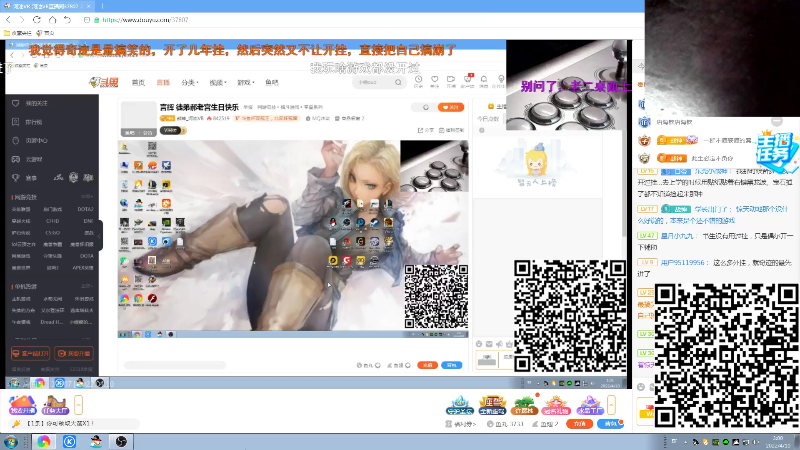Open the notification bell icon in header
This screenshot has width=800, height=450.
pyautogui.click(x=484, y=81)
